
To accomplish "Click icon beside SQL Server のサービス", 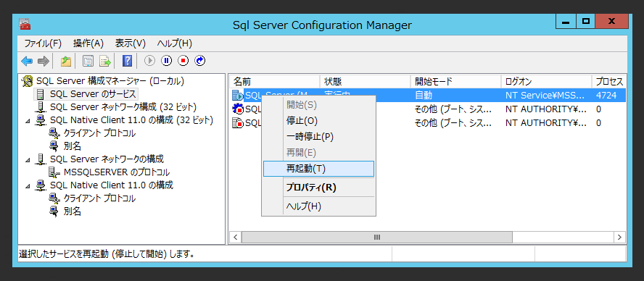I will pos(41,94).
